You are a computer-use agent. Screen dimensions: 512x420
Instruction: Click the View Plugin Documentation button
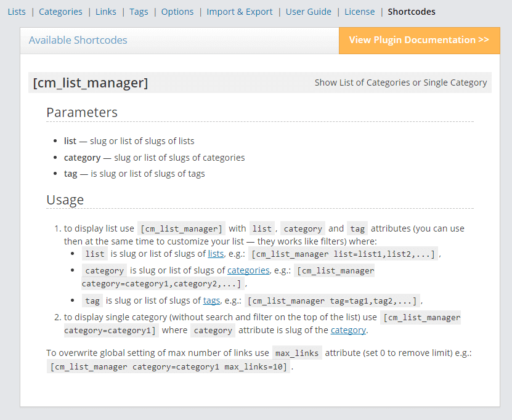[419, 40]
